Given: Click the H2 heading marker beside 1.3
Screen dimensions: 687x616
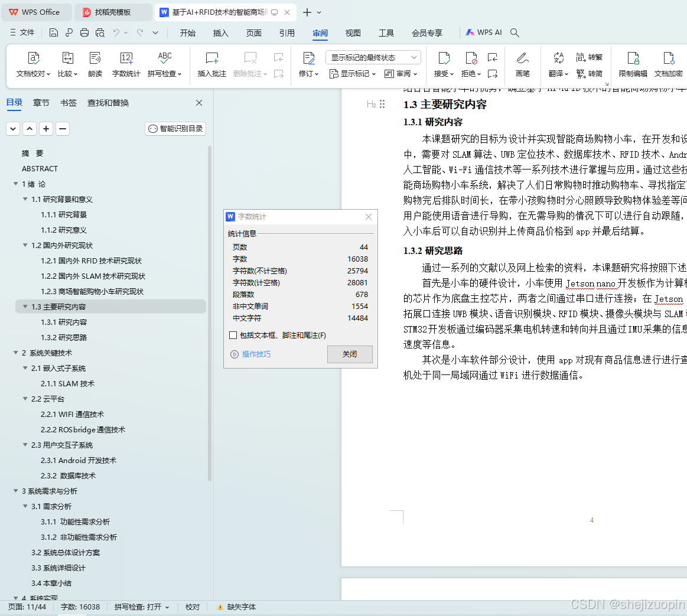Looking at the screenshot, I should pyautogui.click(x=371, y=105).
